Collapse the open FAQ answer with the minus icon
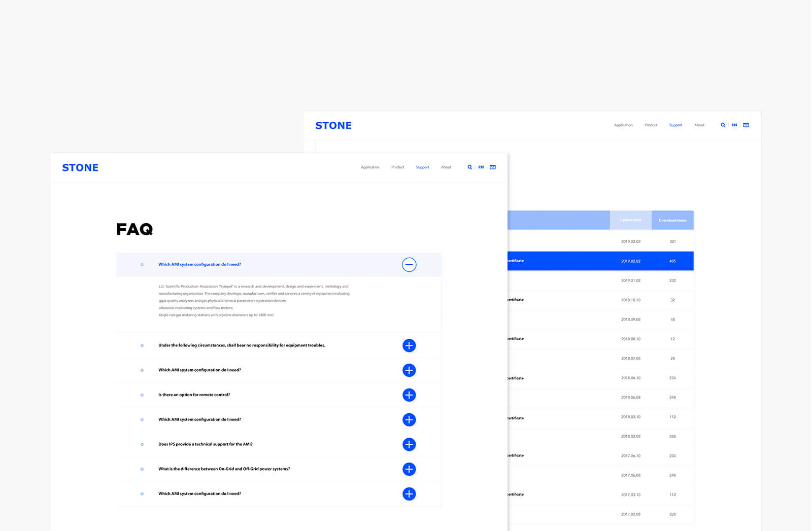Image resolution: width=812 pixels, height=531 pixels. [x=409, y=265]
